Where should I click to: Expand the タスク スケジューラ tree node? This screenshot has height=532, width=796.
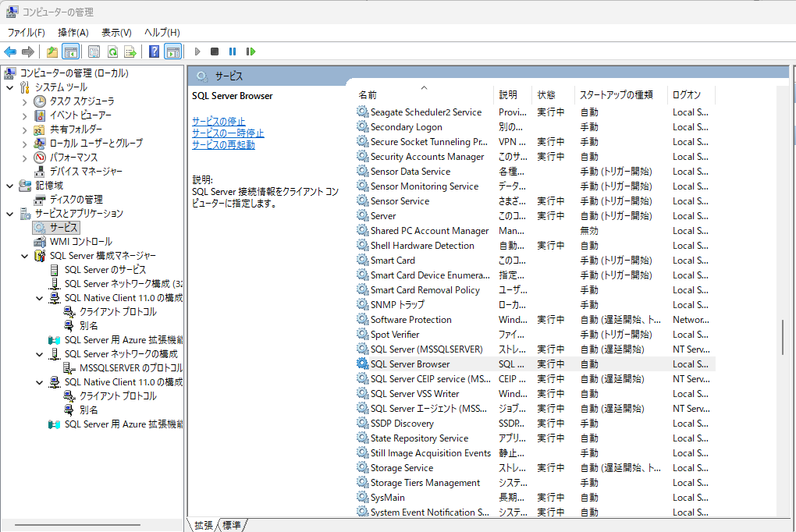tap(24, 101)
